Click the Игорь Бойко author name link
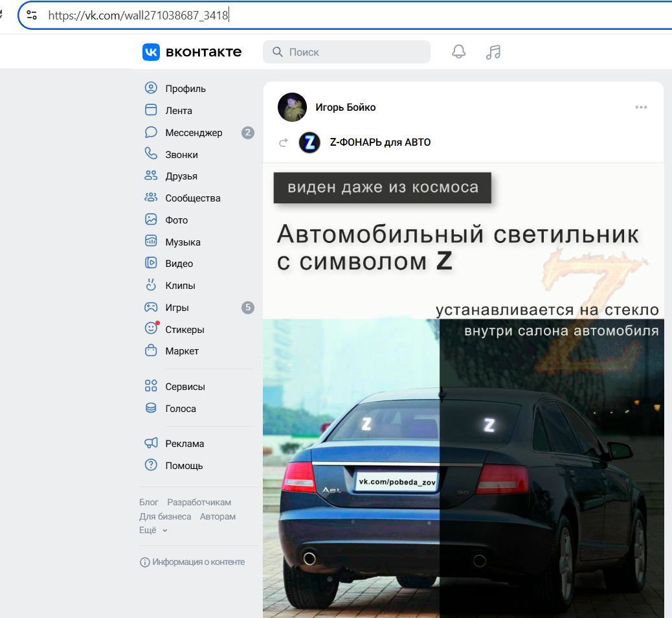This screenshot has height=618, width=672. coord(346,108)
